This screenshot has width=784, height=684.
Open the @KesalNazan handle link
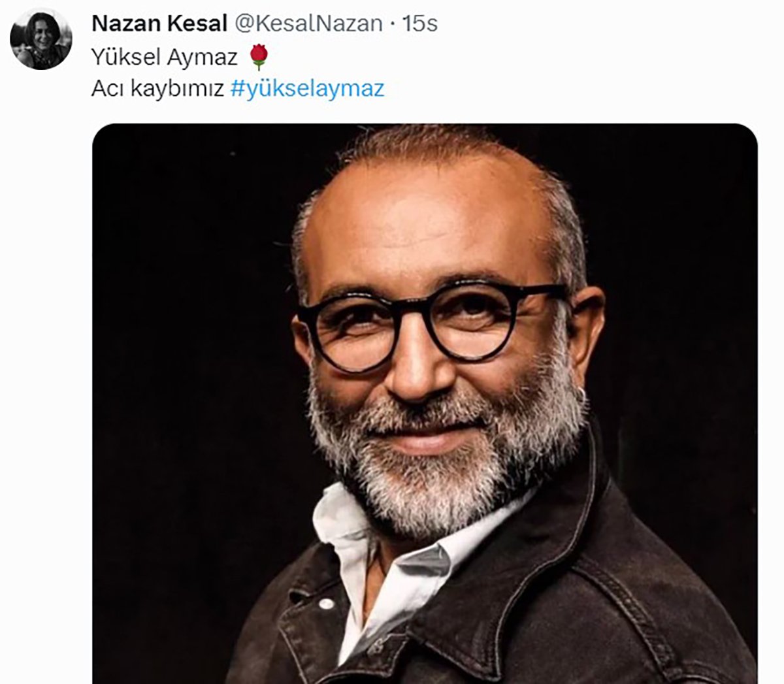(x=308, y=24)
